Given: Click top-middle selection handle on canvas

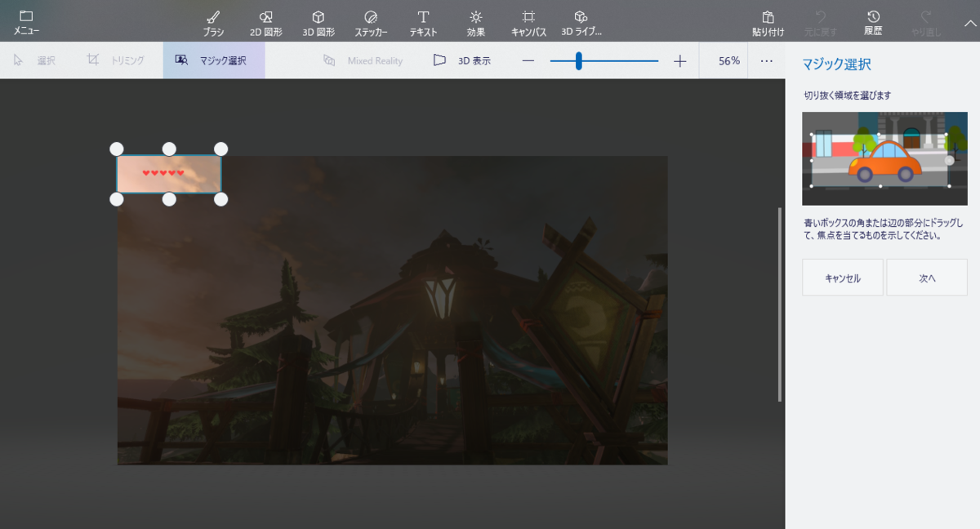Looking at the screenshot, I should 169,149.
